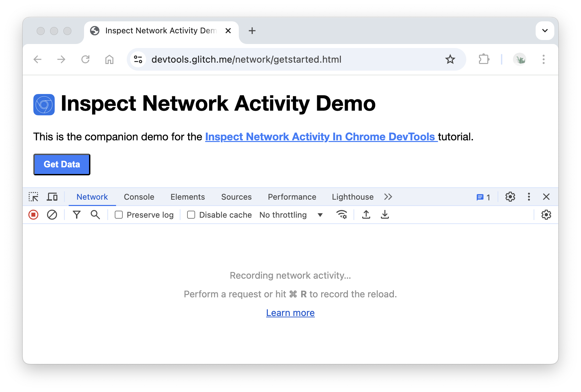Open network conditions settings
Image resolution: width=581 pixels, height=392 pixels.
[x=341, y=215]
